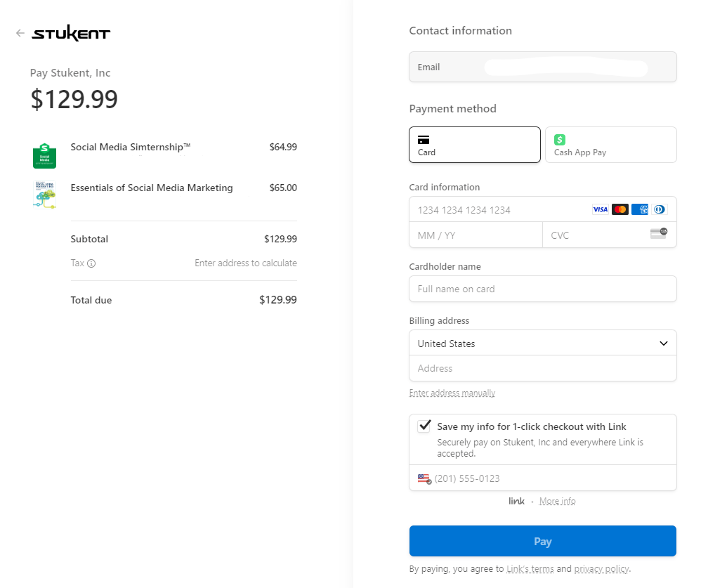Click the green Cash App Pay icon
Screen dimensions: 708x588
pos(559,139)
